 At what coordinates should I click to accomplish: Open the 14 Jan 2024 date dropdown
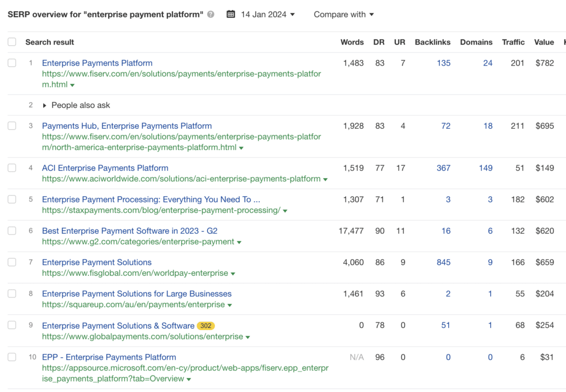tap(268, 14)
